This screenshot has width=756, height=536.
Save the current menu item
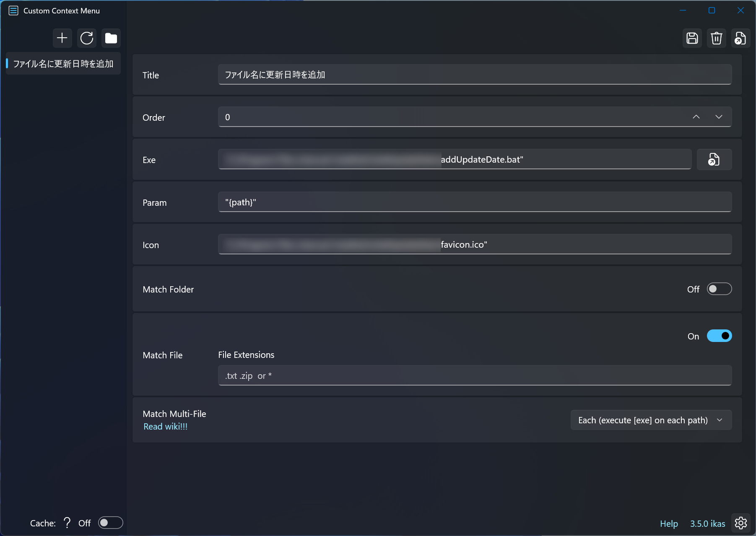tap(692, 38)
